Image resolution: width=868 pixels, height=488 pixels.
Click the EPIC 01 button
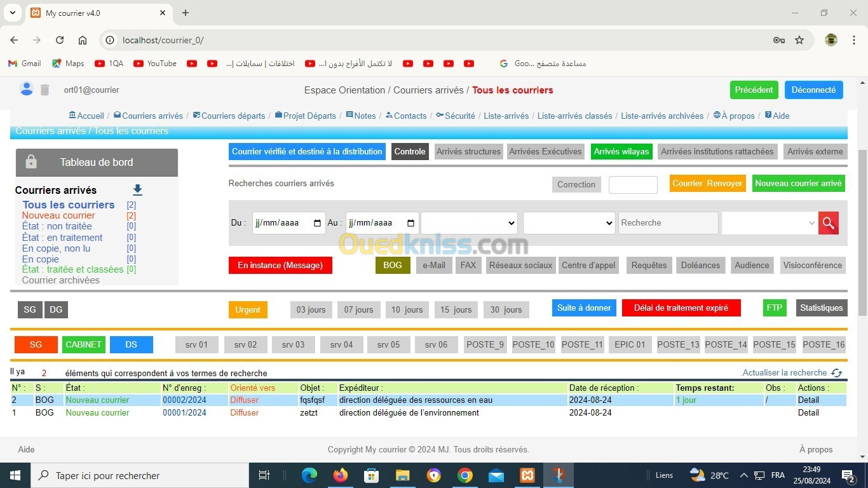tap(630, 344)
